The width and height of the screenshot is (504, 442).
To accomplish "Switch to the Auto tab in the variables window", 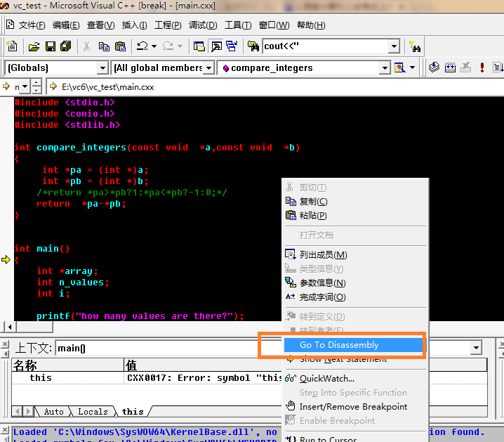I will pos(53,412).
